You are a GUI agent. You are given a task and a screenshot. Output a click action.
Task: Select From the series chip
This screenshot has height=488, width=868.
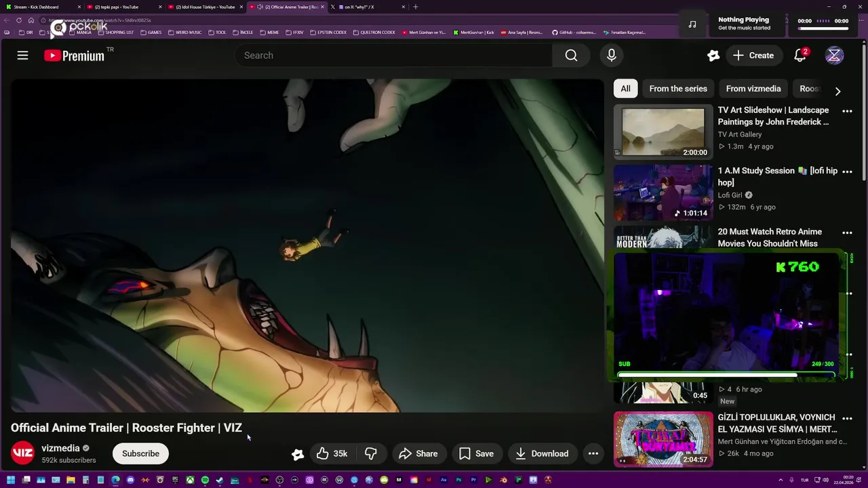pyautogui.click(x=678, y=89)
